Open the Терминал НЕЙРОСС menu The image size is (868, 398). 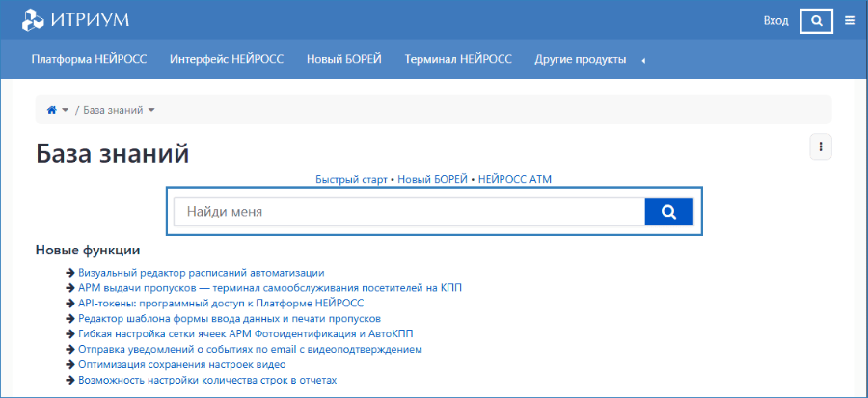click(x=458, y=59)
